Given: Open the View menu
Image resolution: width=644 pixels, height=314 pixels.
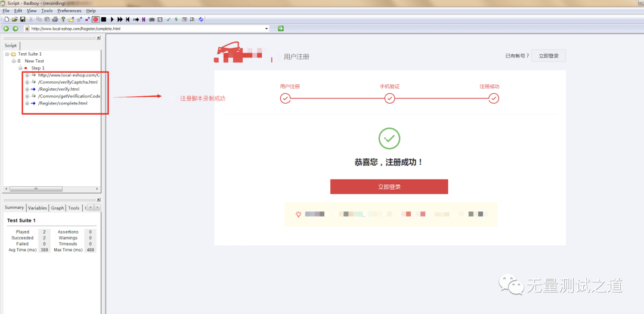Looking at the screenshot, I should pyautogui.click(x=32, y=11).
